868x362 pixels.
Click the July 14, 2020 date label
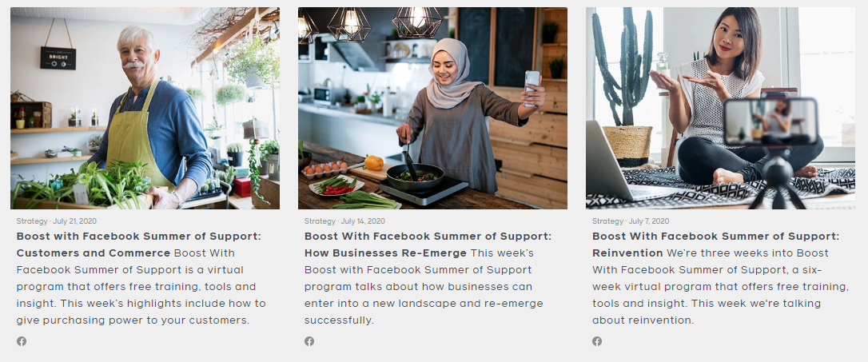tap(363, 221)
